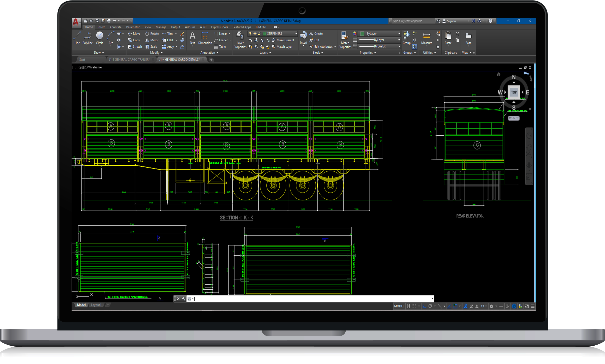Toggle ortho mode in status bar
605x364 pixels.
click(x=424, y=306)
